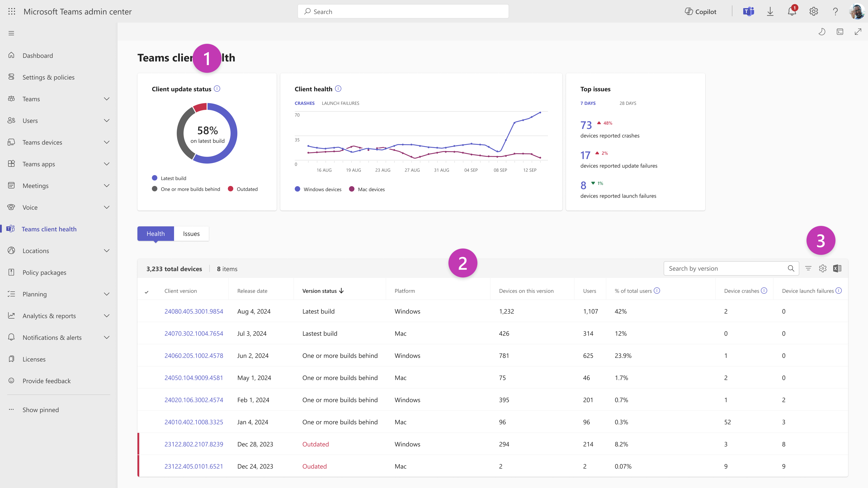Switch to the Issues tab

(191, 234)
